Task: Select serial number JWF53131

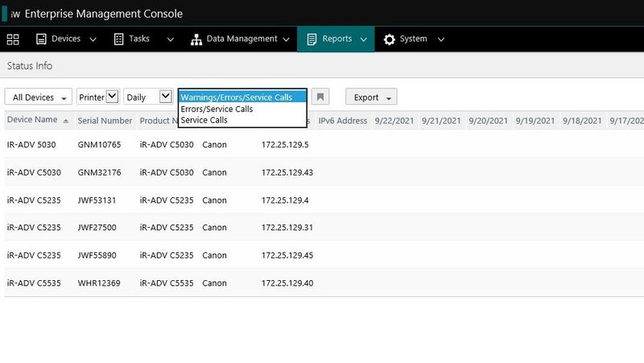Action: click(97, 200)
